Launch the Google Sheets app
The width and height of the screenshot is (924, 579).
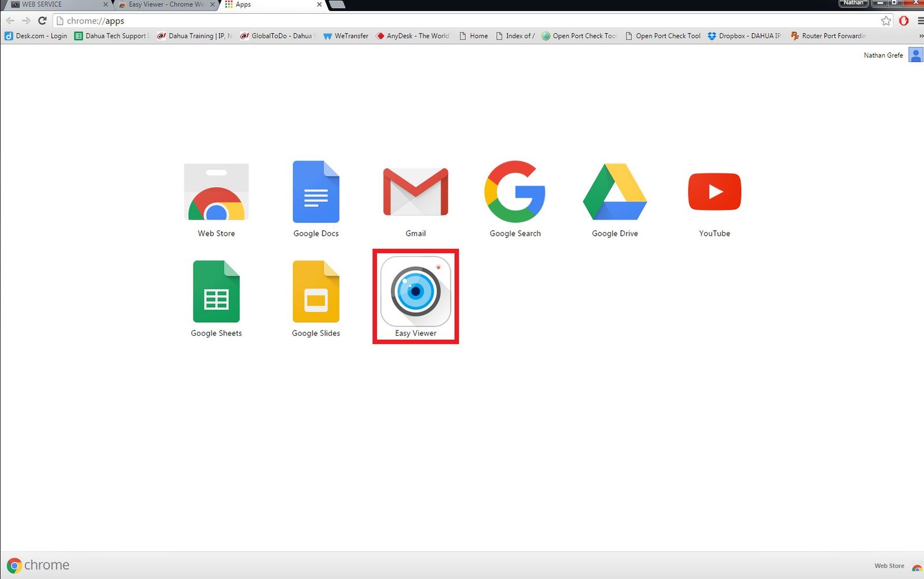[217, 292]
